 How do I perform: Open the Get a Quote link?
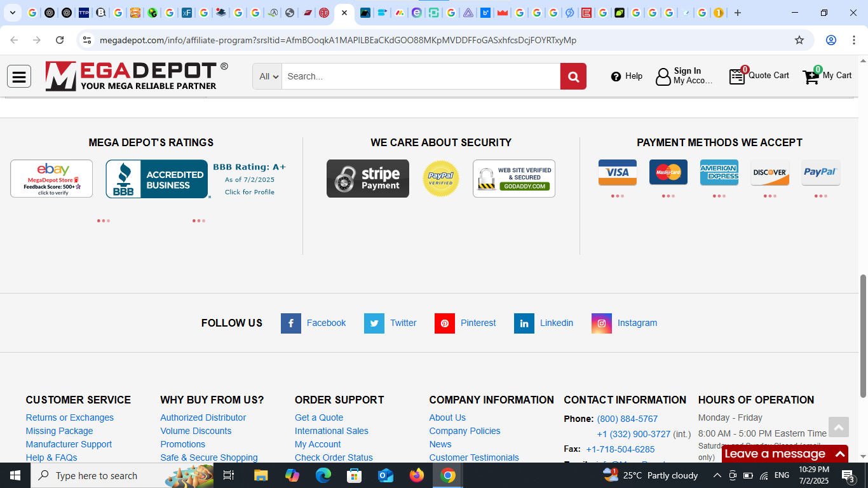point(319,417)
